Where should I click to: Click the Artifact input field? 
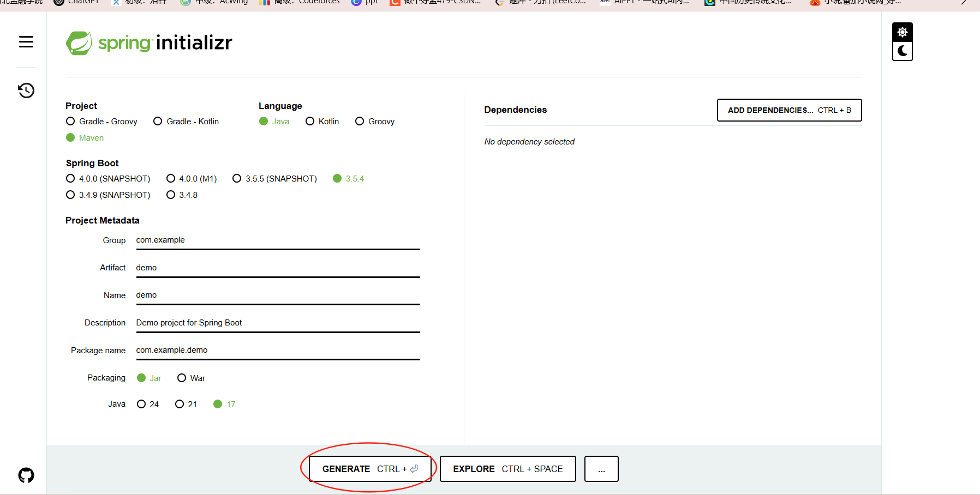coord(278,268)
